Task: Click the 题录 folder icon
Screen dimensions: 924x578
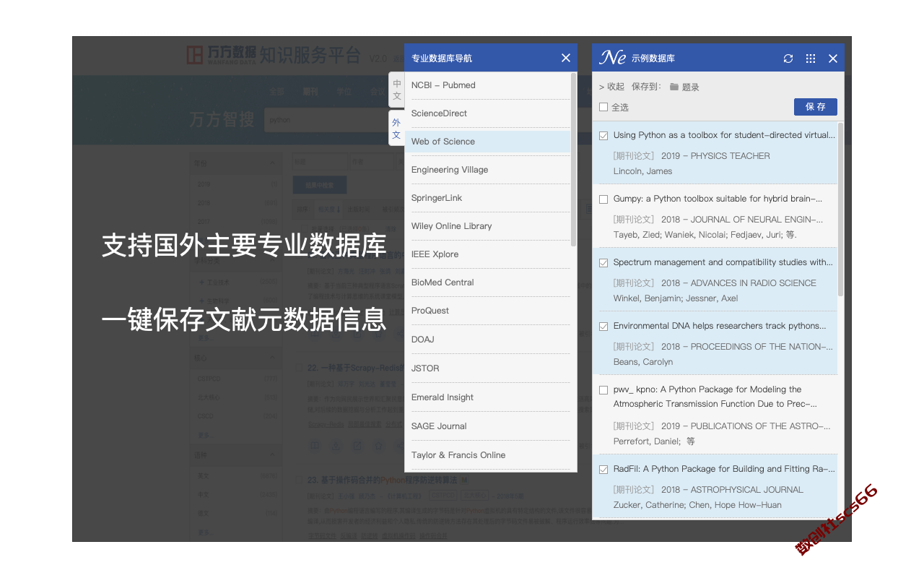Action: tap(674, 87)
